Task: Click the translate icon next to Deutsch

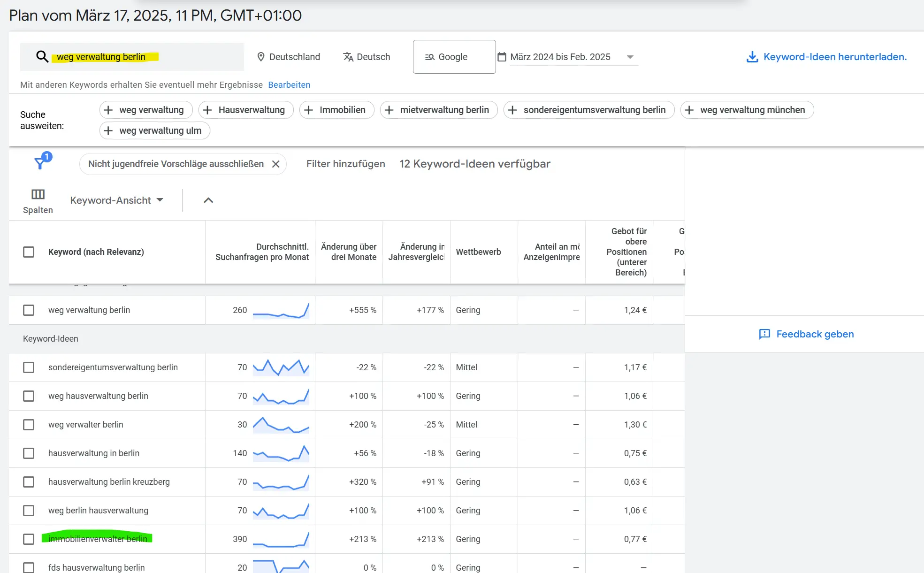Action: 348,57
